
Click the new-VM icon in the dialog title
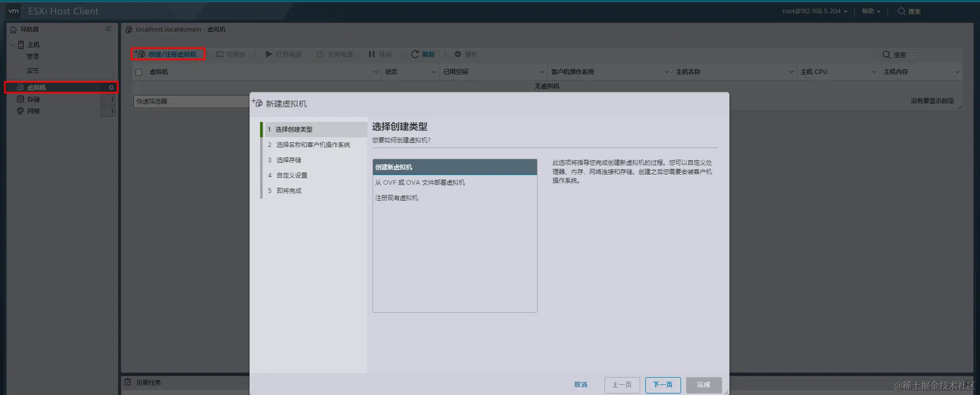click(257, 103)
